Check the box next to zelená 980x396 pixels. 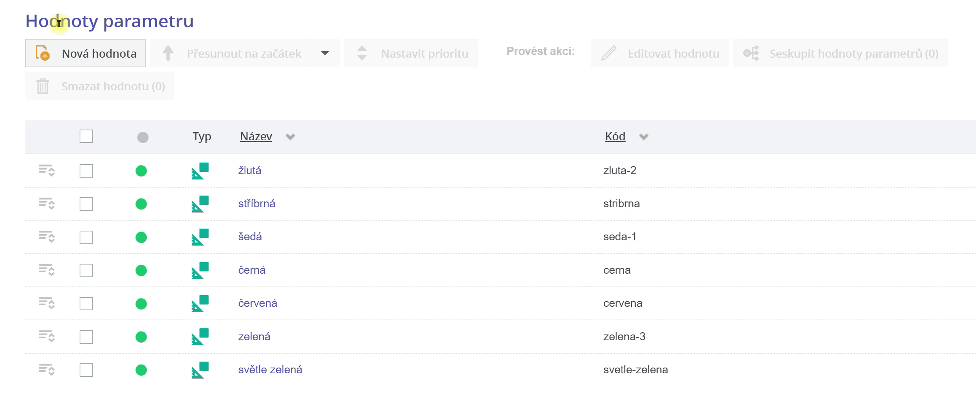pos(86,337)
